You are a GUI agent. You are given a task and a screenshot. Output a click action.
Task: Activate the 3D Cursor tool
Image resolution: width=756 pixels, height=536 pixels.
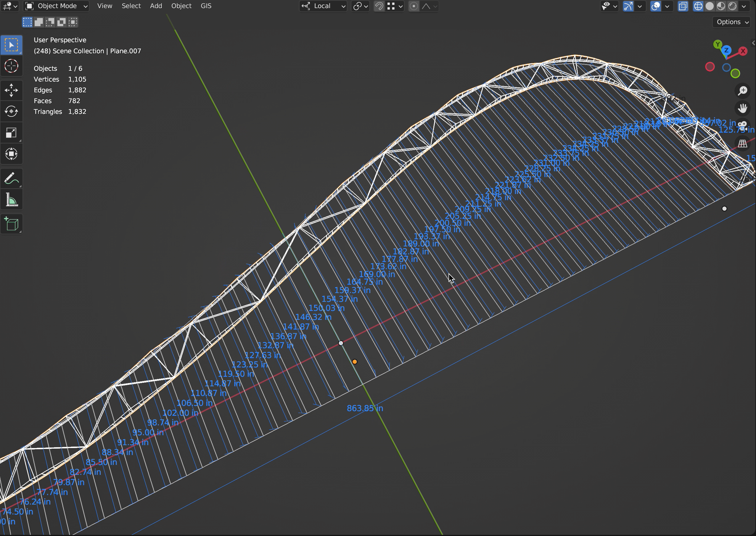(x=11, y=66)
